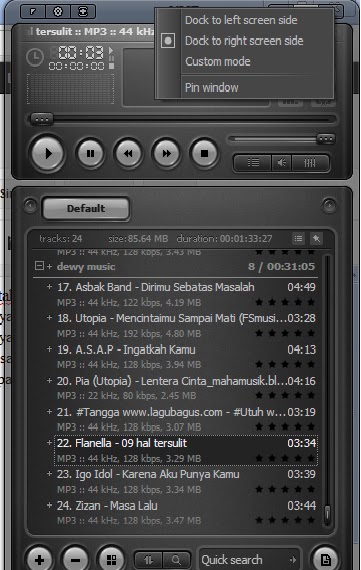Switch to the Default playlist tab
The width and height of the screenshot is (361, 570).
pos(86,209)
